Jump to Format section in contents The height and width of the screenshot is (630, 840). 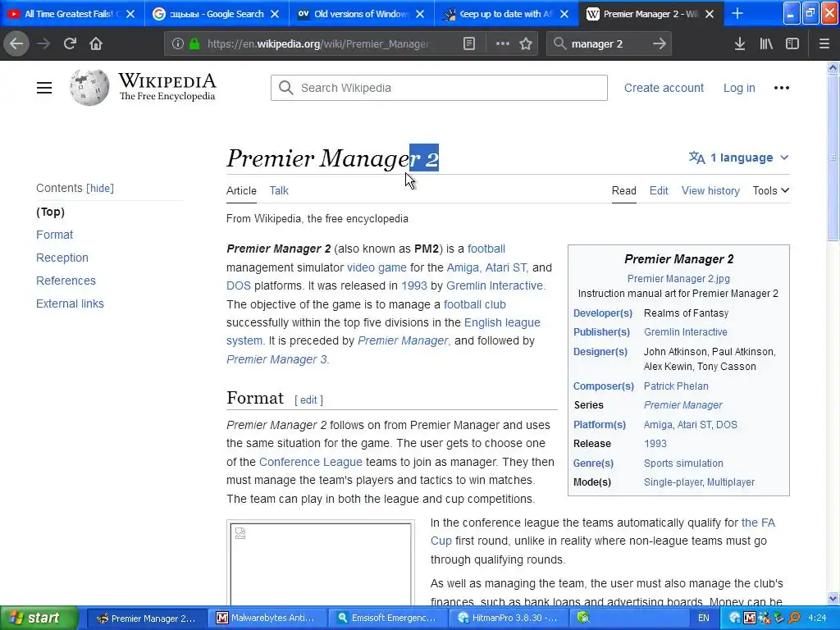54,235
